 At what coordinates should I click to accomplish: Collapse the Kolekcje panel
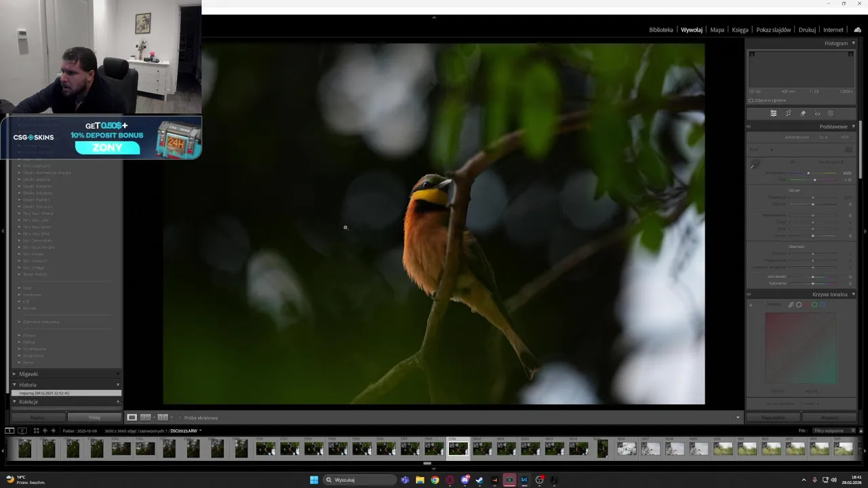click(14, 402)
